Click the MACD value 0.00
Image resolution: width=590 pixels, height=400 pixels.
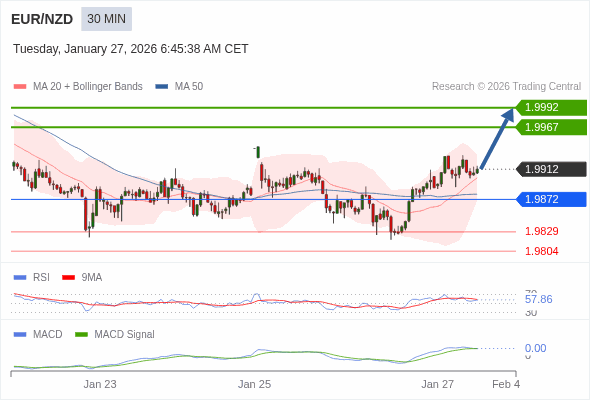(535, 348)
